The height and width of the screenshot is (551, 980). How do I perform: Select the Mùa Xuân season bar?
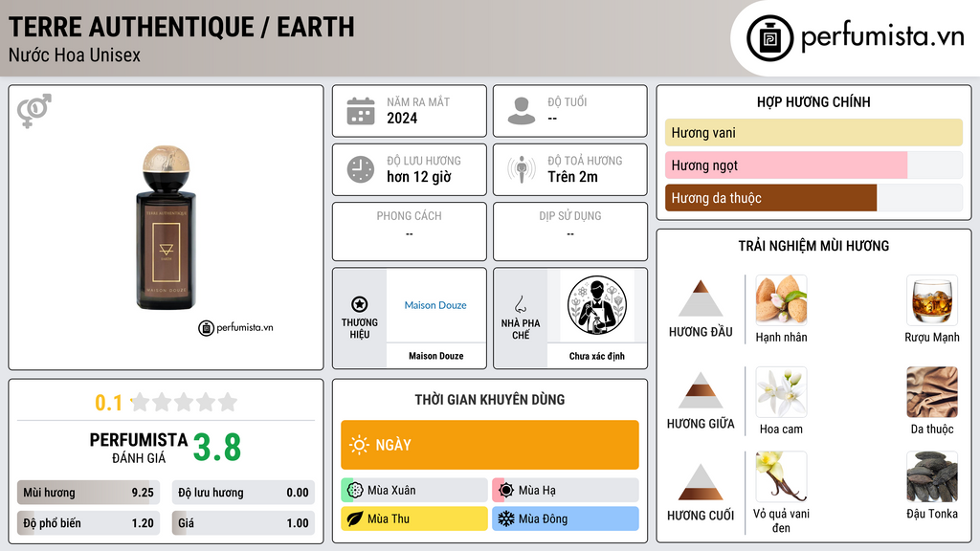coord(414,490)
